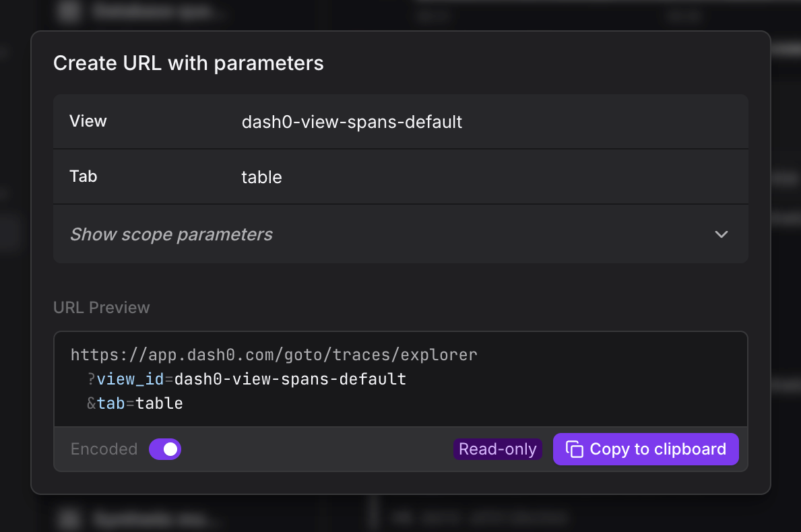Expand Show scope parameters
This screenshot has width=801, height=532.
pos(171,234)
